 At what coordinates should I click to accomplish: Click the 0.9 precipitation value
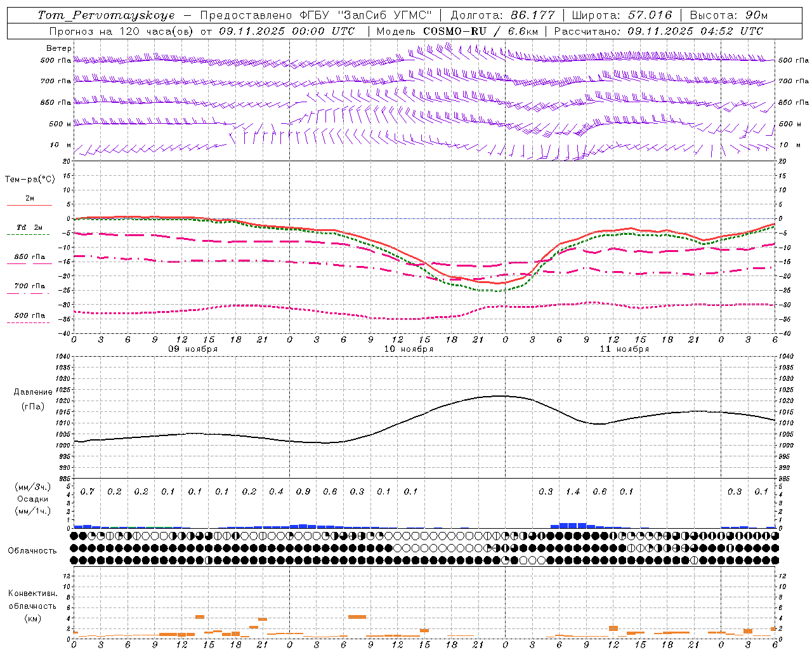pyautogui.click(x=303, y=492)
